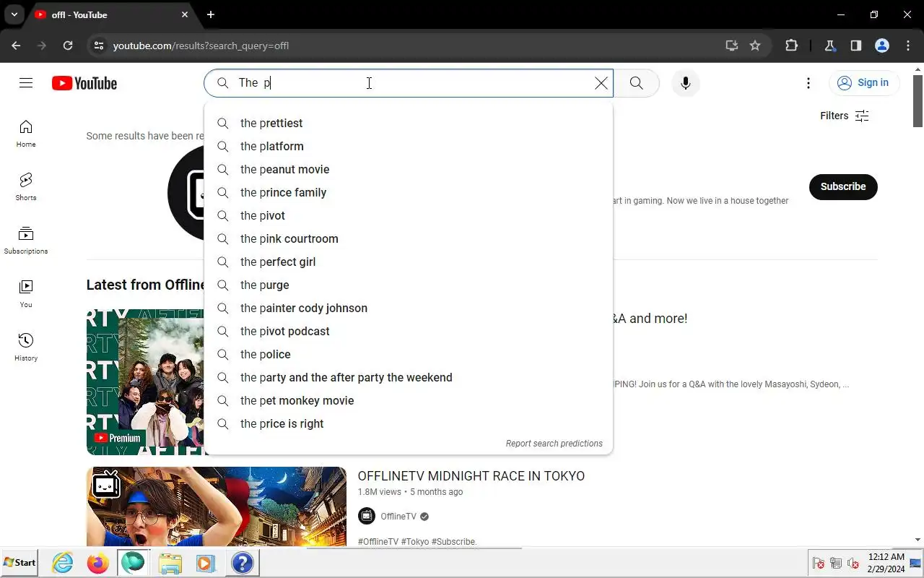Select suggestion 'the pivot'
This screenshot has width=924, height=578.
click(409, 215)
